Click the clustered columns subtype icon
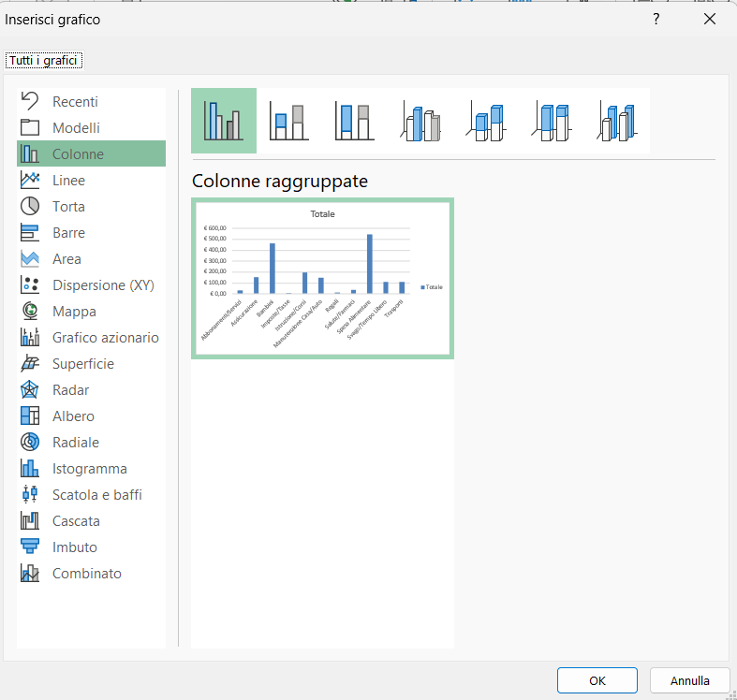 click(x=224, y=121)
